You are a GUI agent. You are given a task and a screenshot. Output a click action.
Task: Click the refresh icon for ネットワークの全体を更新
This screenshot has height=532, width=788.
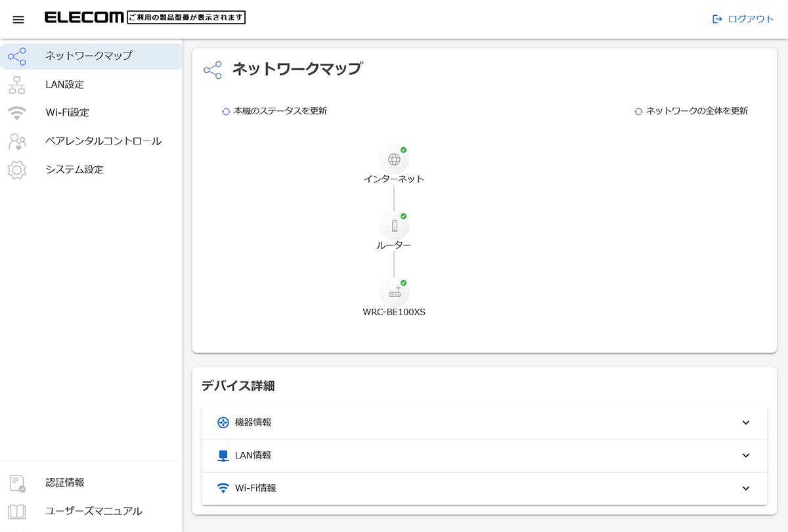point(638,112)
